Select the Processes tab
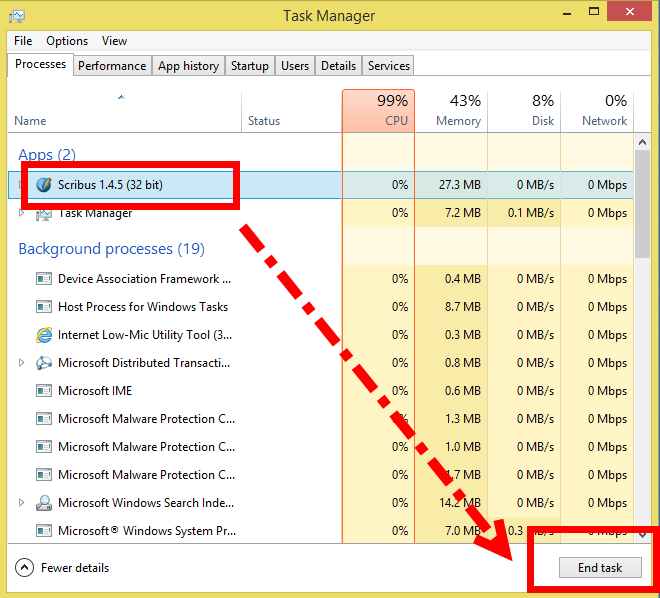This screenshot has width=660, height=598. pyautogui.click(x=40, y=64)
